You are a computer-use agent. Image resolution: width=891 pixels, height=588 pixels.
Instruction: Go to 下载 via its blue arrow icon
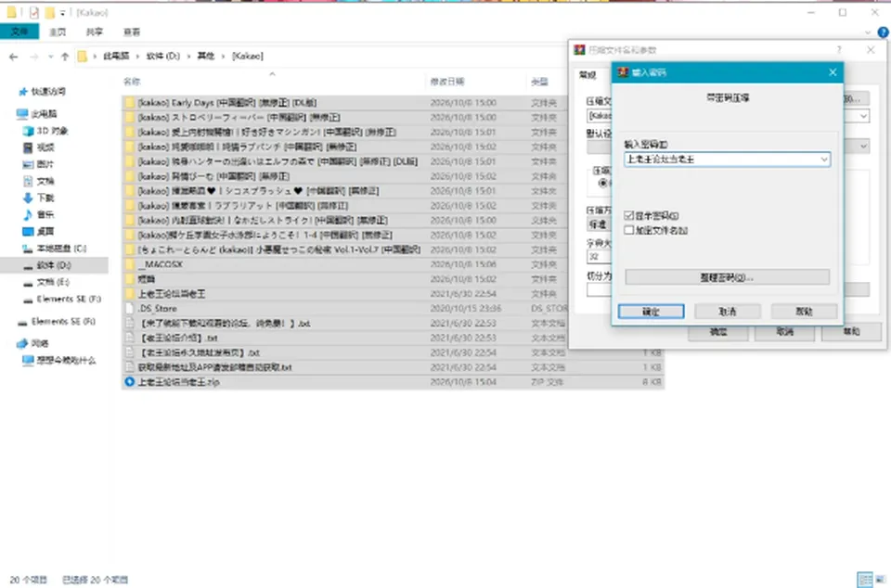click(x=28, y=198)
